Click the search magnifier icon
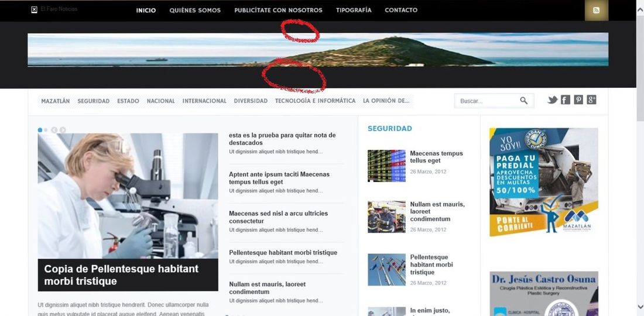 (x=523, y=101)
